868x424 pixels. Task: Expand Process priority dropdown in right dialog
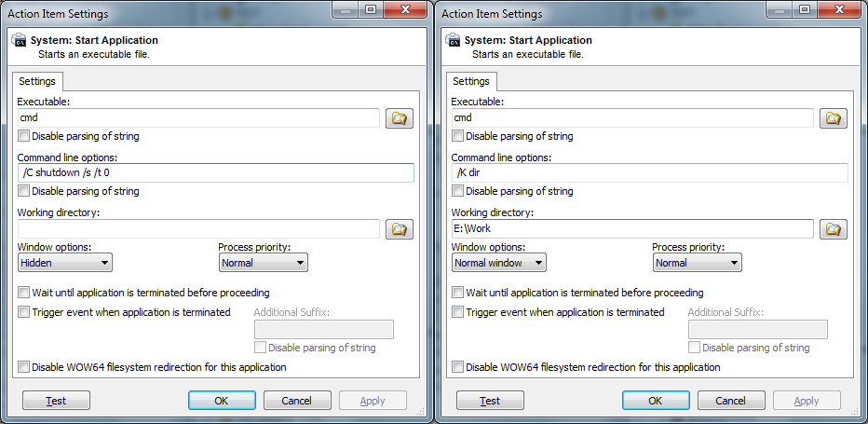[x=697, y=263]
